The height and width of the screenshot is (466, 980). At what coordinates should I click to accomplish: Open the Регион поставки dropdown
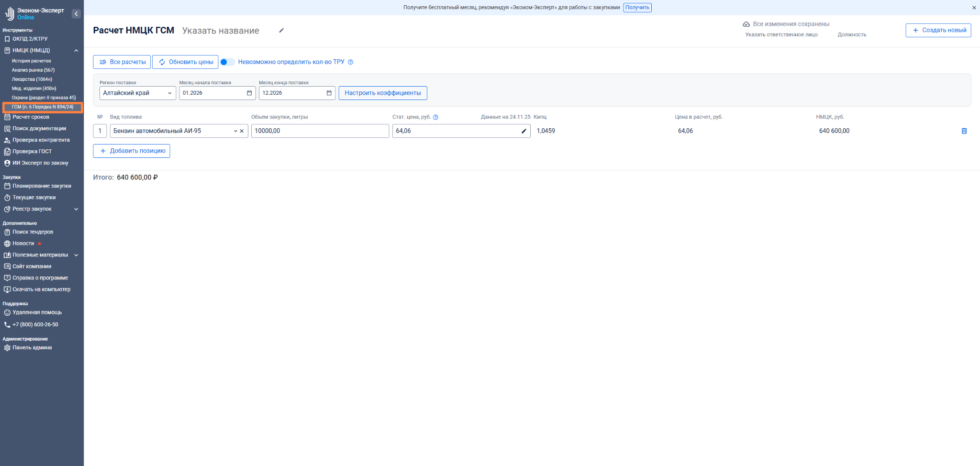[137, 93]
